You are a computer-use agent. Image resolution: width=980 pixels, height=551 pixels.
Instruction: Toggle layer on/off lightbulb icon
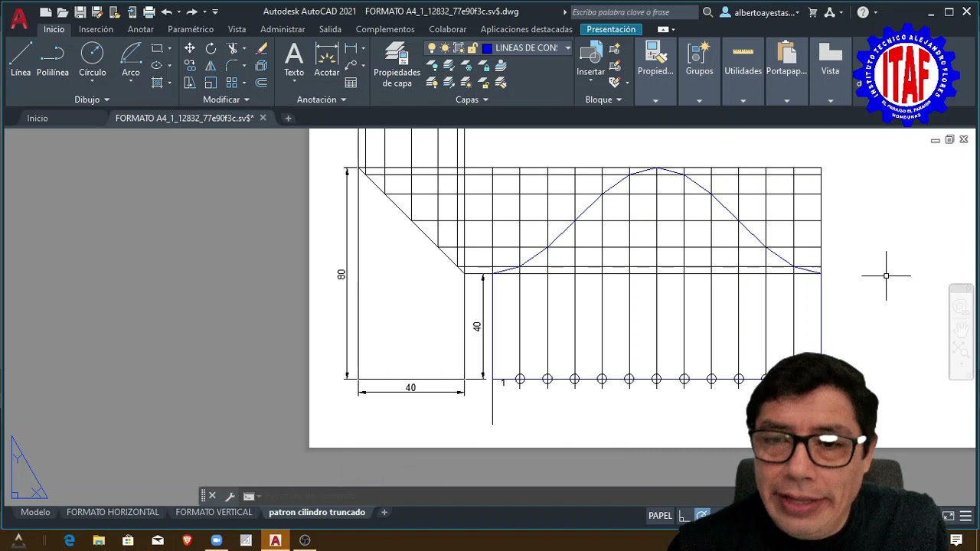click(x=432, y=48)
